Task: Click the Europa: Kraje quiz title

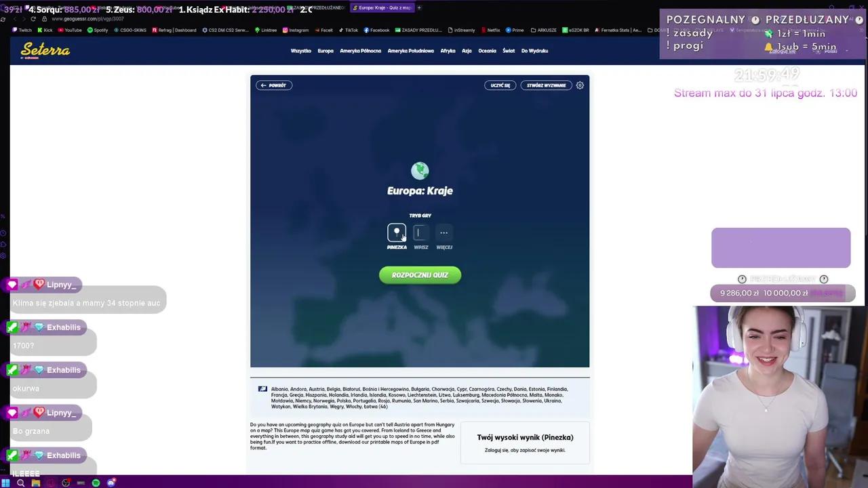Action: 420,191
